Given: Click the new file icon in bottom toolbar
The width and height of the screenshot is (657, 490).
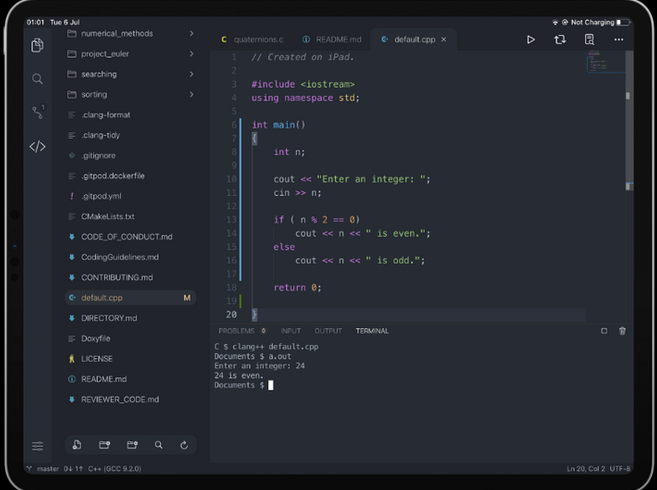Looking at the screenshot, I should pos(77,445).
